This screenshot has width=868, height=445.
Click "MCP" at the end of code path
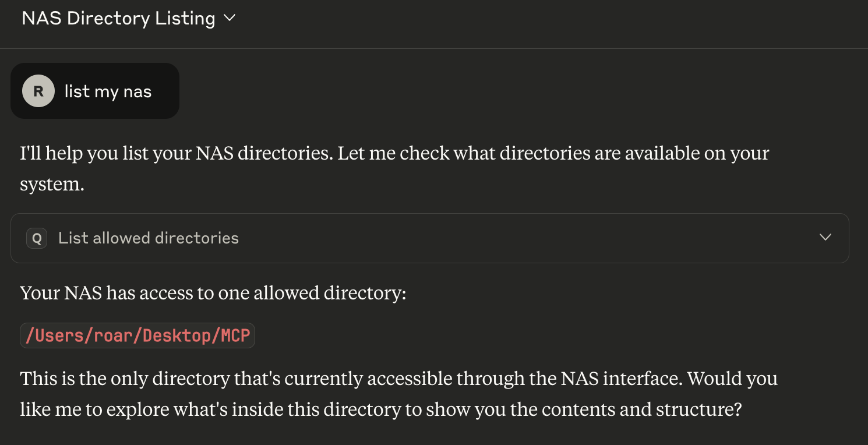(x=235, y=336)
